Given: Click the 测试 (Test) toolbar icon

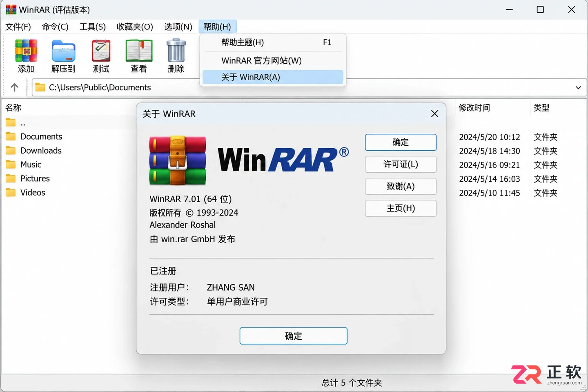Looking at the screenshot, I should [x=101, y=51].
